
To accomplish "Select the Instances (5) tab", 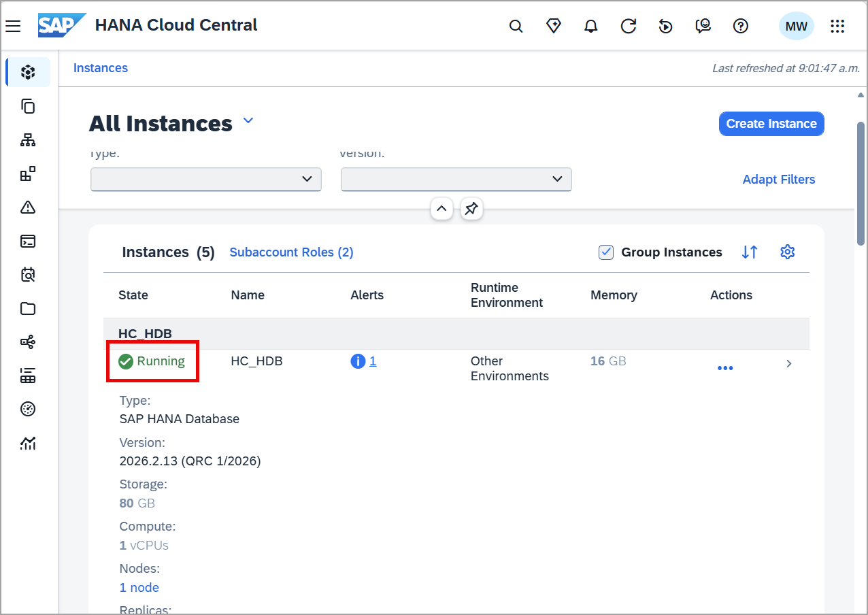I will (168, 252).
